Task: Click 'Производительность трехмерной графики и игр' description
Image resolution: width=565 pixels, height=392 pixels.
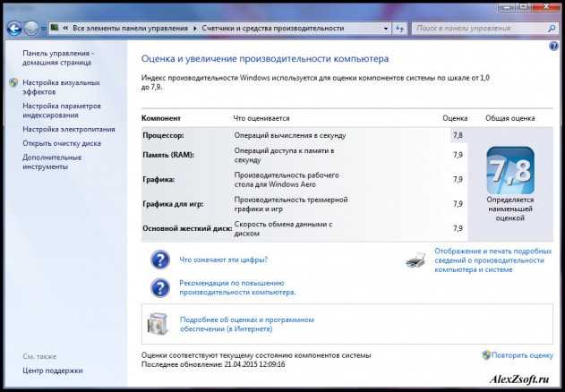Action: tap(291, 204)
